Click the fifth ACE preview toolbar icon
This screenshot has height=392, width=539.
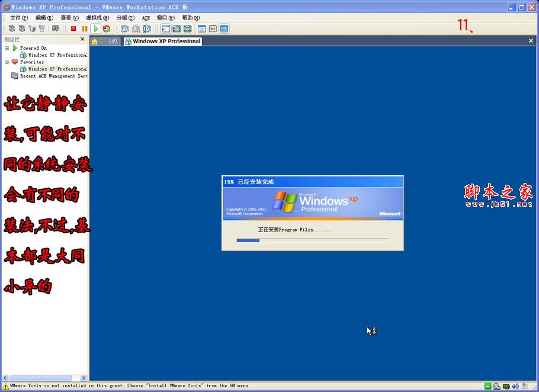click(x=55, y=28)
